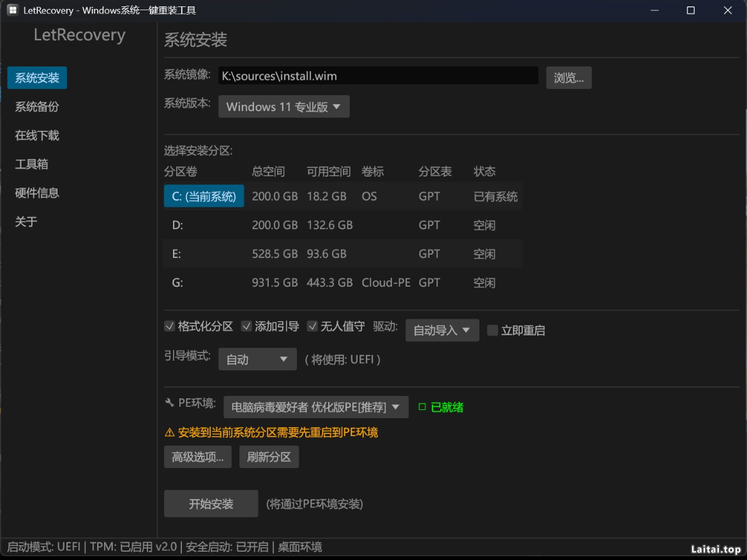Click the 刷新分区 button

[269, 457]
